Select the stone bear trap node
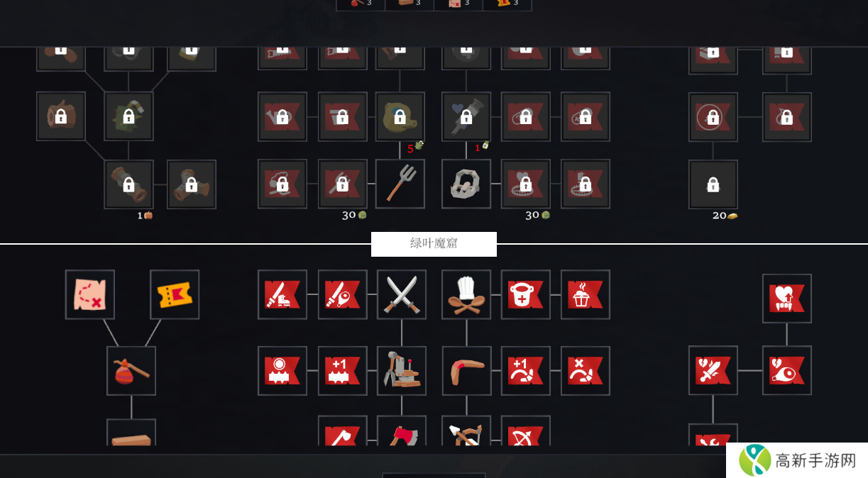The image size is (868, 478). [466, 184]
